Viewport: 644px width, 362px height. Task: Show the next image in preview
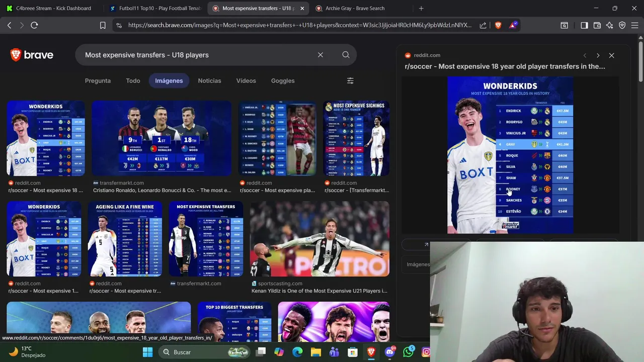pos(598,55)
